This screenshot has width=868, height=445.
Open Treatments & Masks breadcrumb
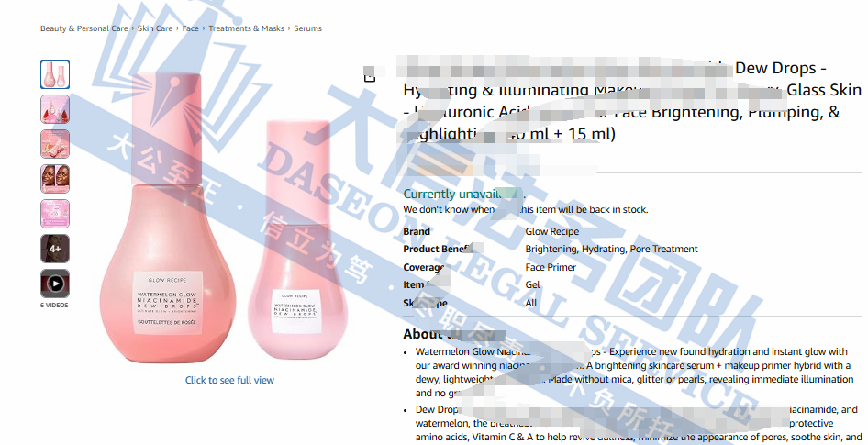tap(246, 28)
